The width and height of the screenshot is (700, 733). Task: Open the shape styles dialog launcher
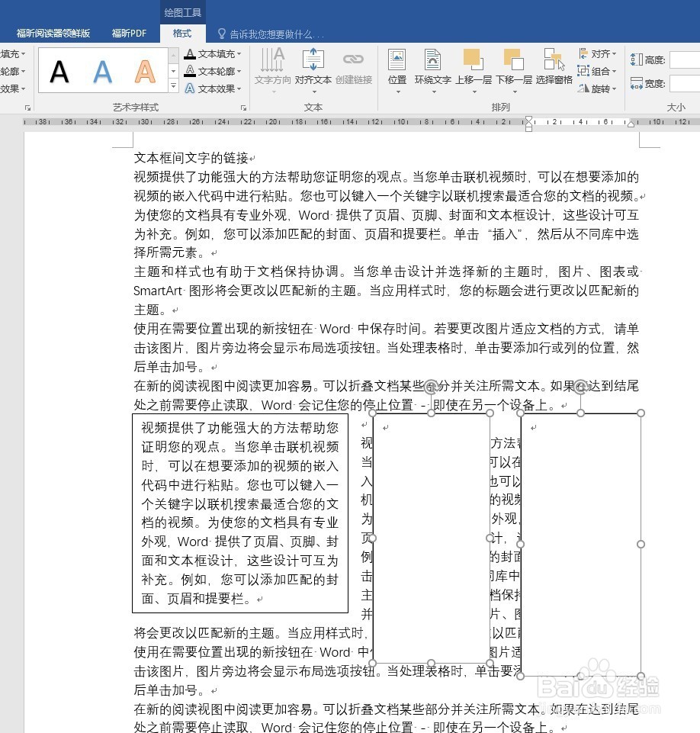[27, 108]
